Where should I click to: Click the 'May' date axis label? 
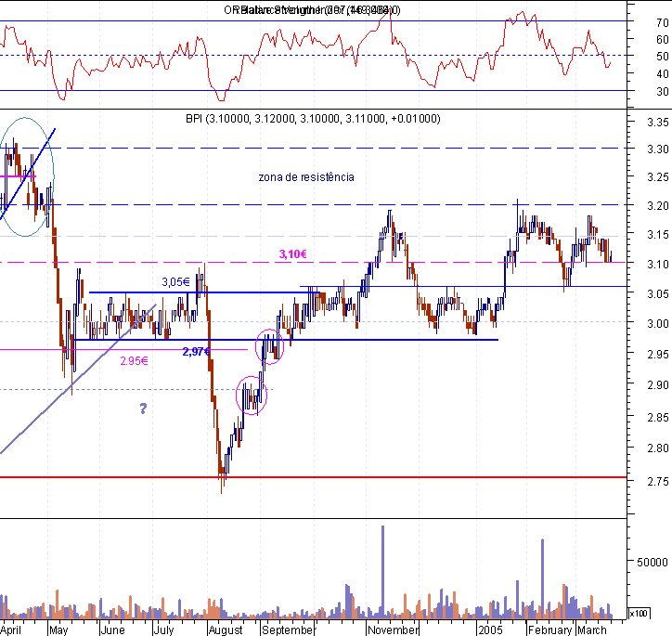[x=58, y=630]
